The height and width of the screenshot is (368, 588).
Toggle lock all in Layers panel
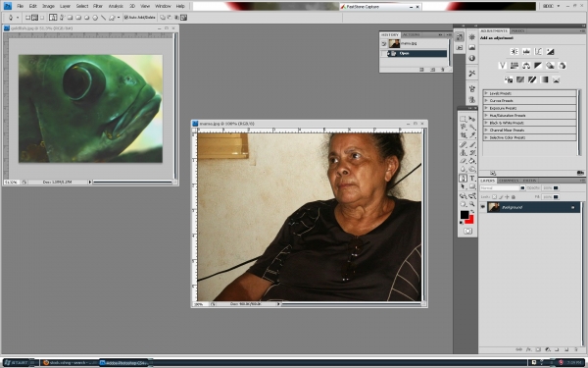[514, 197]
